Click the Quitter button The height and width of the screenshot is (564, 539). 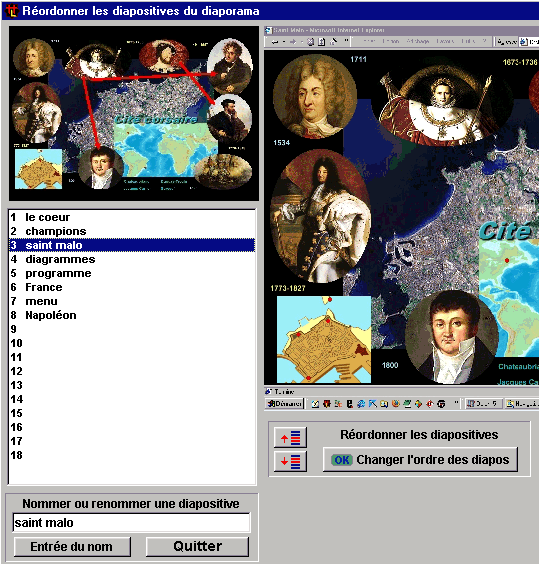[197, 547]
